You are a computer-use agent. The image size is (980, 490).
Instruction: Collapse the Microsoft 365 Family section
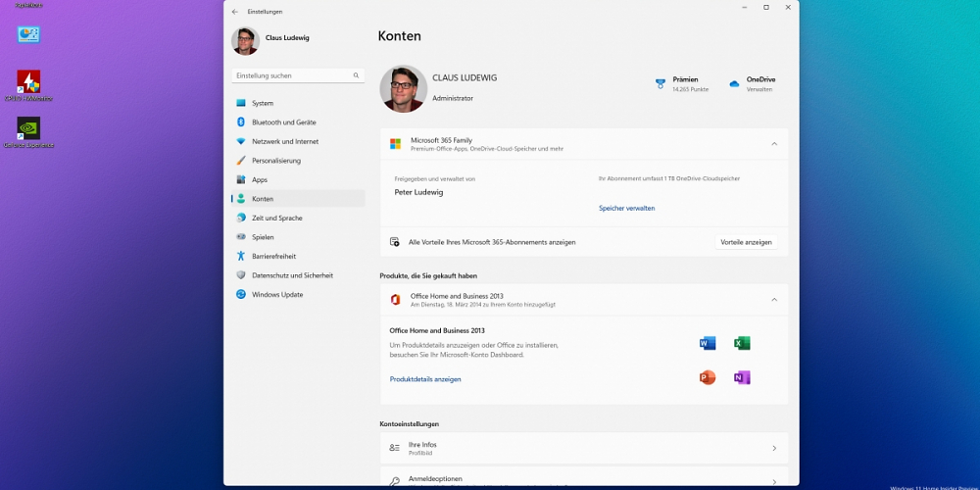tap(774, 144)
